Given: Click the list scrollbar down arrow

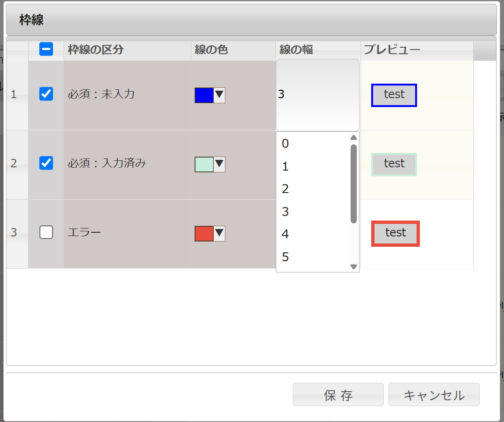Looking at the screenshot, I should pyautogui.click(x=353, y=267).
